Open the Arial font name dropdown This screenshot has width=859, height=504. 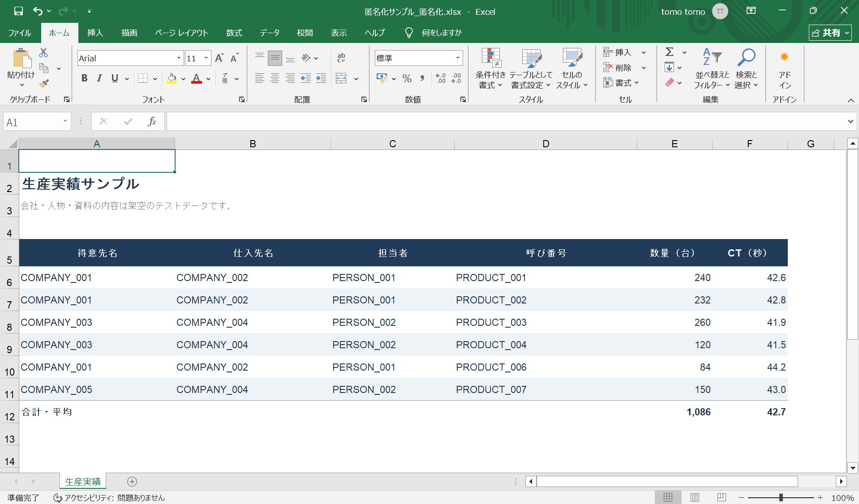[179, 58]
